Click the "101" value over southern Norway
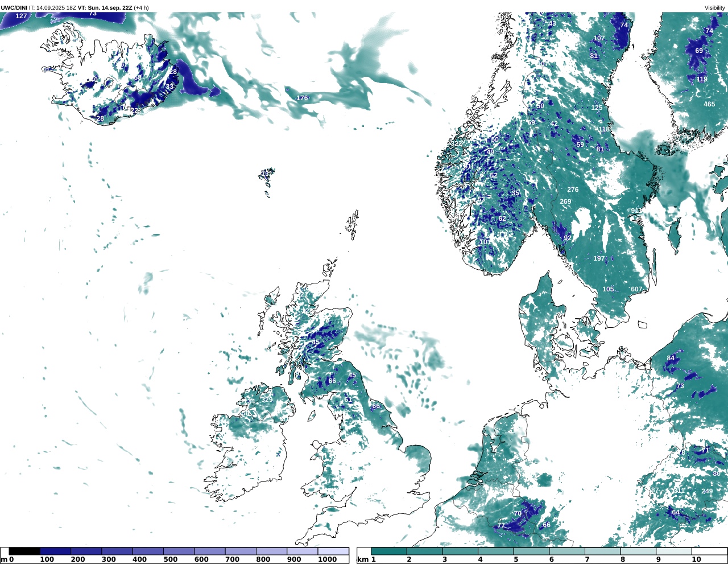The image size is (728, 564). pyautogui.click(x=485, y=242)
